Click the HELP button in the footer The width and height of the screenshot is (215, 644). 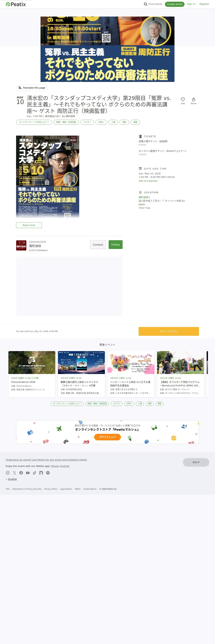point(196,462)
